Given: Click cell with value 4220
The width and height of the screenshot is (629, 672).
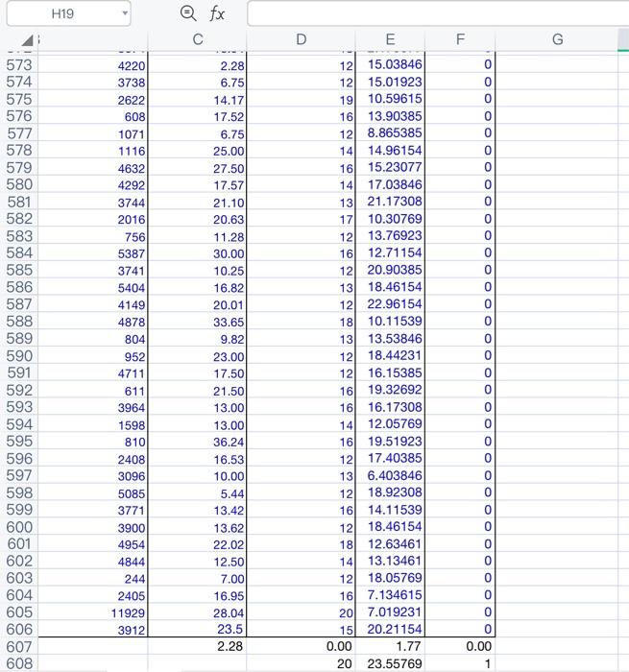Looking at the screenshot, I should 93,65.
